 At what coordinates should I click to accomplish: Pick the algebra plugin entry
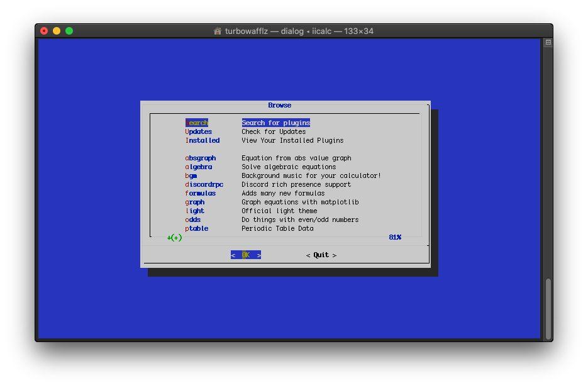pos(199,167)
